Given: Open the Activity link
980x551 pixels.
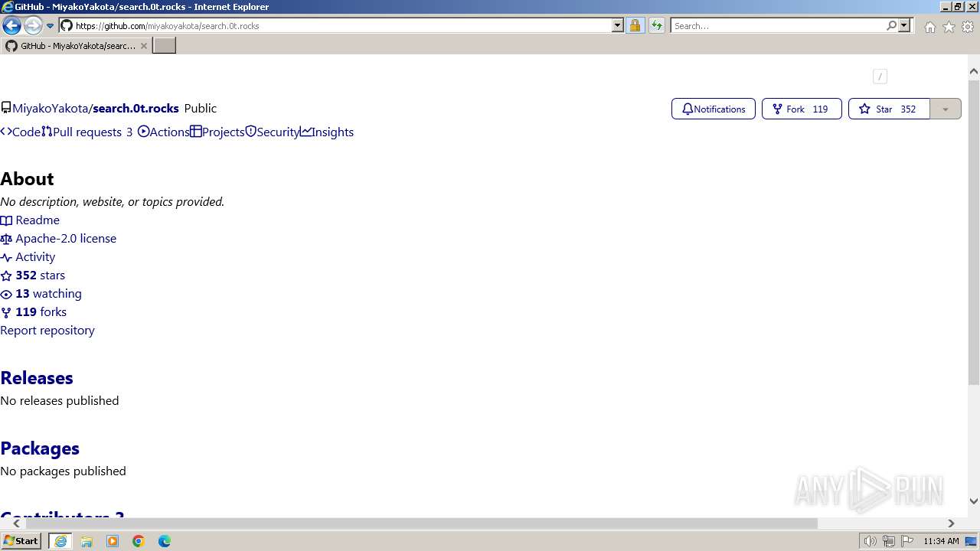Looking at the screenshot, I should (x=28, y=256).
